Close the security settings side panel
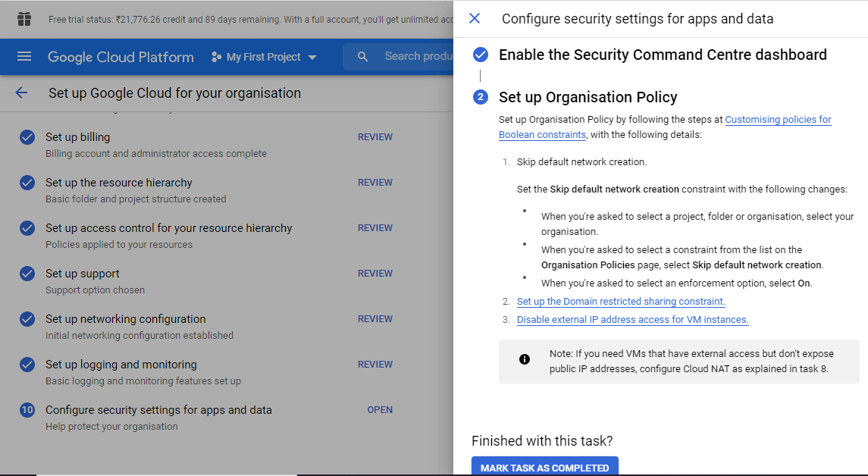868x476 pixels. pos(475,18)
